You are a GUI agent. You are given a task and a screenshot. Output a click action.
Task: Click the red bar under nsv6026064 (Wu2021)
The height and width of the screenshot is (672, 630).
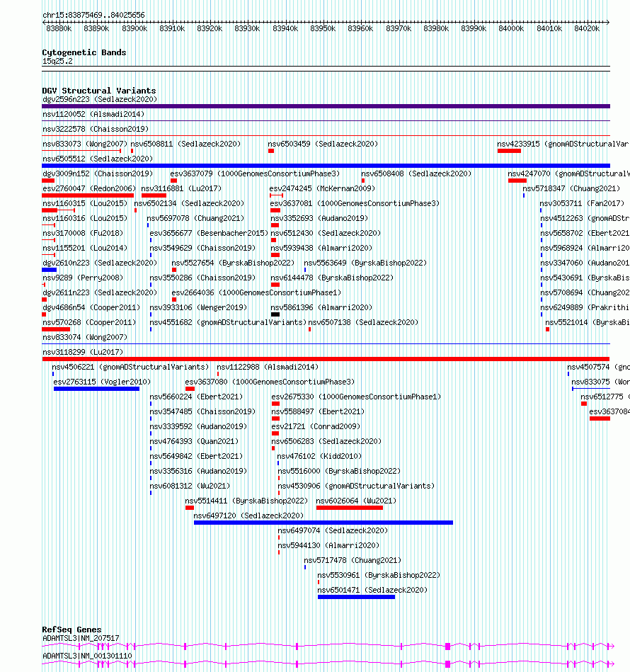click(350, 508)
